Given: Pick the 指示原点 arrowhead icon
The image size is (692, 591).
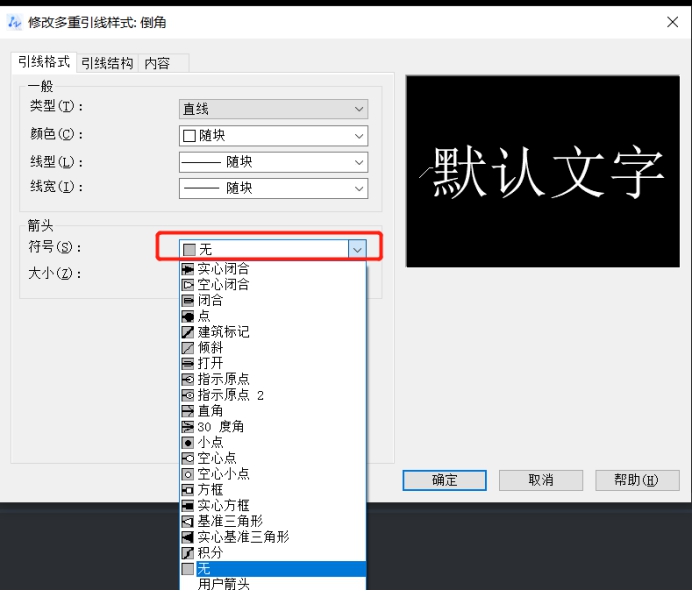Looking at the screenshot, I should point(188,379).
